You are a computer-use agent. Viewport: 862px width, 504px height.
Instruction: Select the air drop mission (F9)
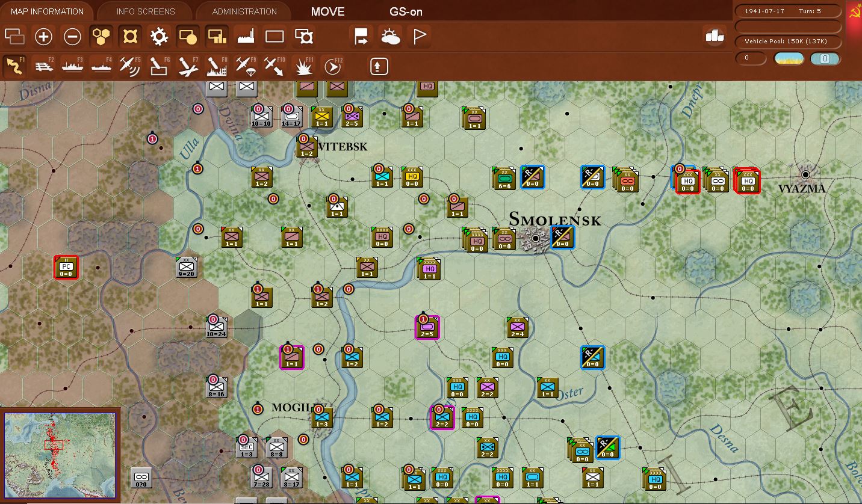[246, 66]
